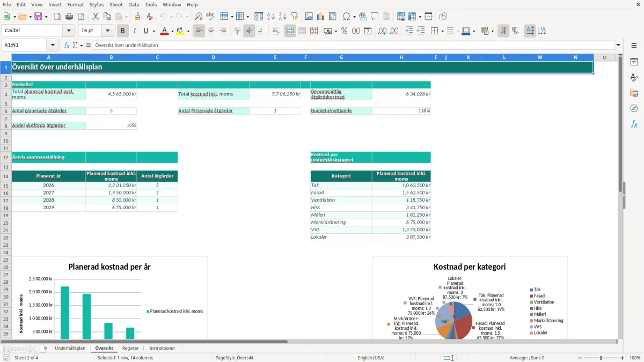The width and height of the screenshot is (644, 362).
Task: Open the Borders dropdown arrow
Action: 442,31
